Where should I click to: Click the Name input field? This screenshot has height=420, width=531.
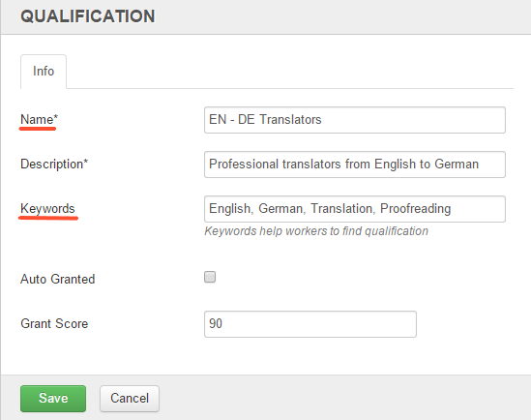tap(355, 120)
